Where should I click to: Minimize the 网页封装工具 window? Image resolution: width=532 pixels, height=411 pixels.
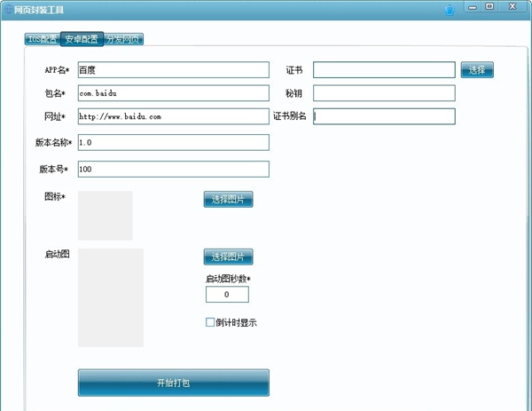point(473,7)
